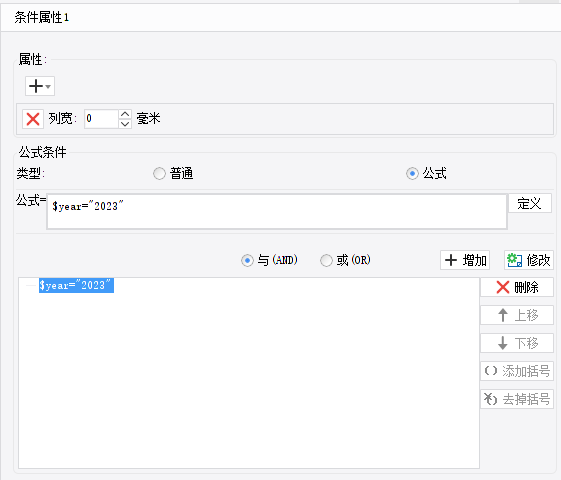The height and width of the screenshot is (480, 561).
Task: Delete the condition with 删除 button
Action: (517, 287)
